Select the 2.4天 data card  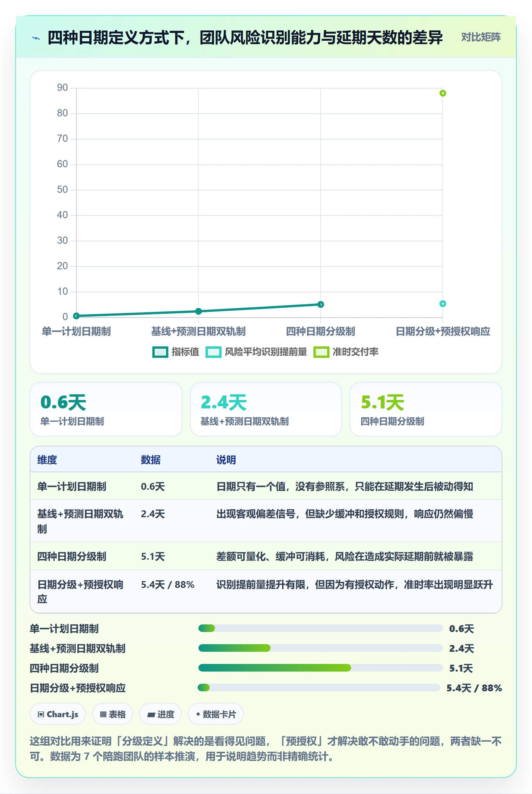pyautogui.click(x=266, y=409)
